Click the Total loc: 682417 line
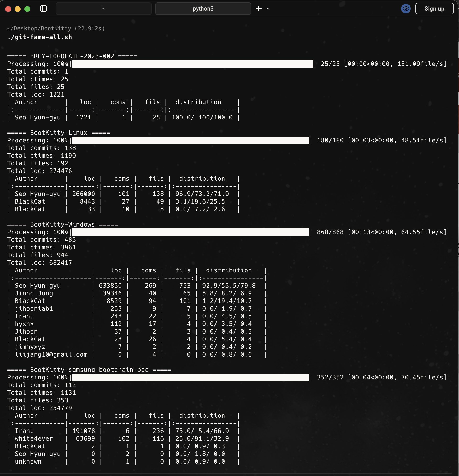This screenshot has height=476, width=459. point(40,263)
